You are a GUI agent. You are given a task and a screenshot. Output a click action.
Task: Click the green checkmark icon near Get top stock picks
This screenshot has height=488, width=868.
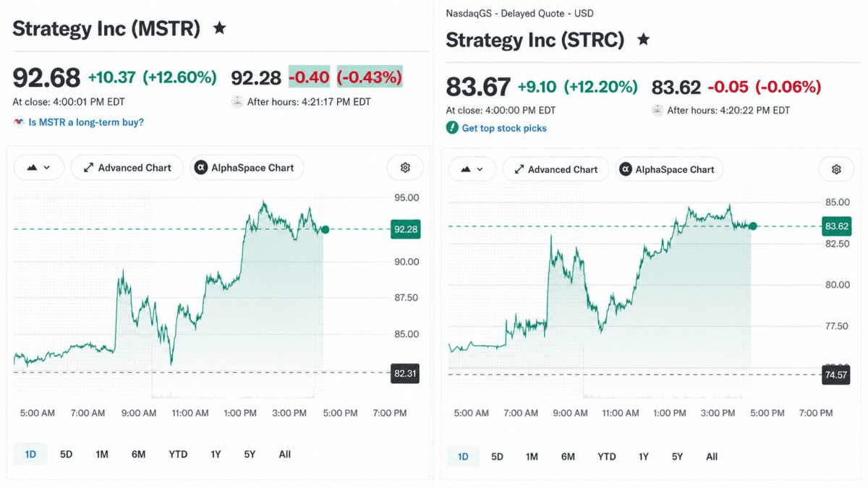(452, 128)
